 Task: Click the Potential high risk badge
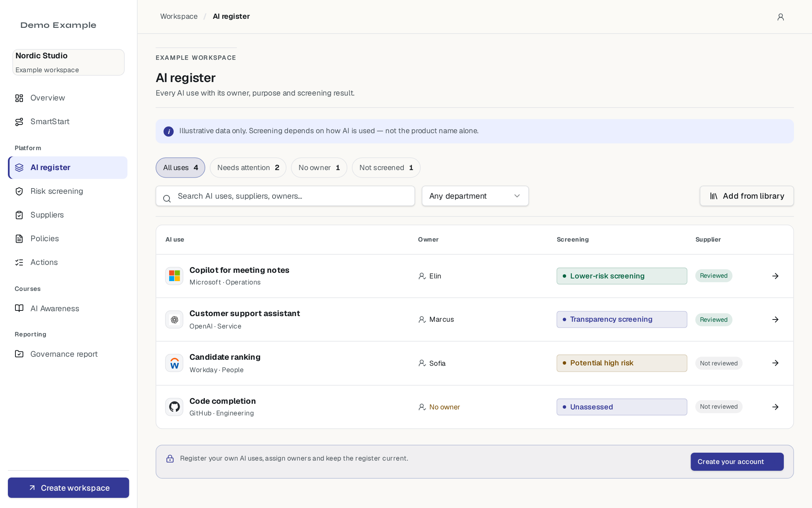coord(622,363)
